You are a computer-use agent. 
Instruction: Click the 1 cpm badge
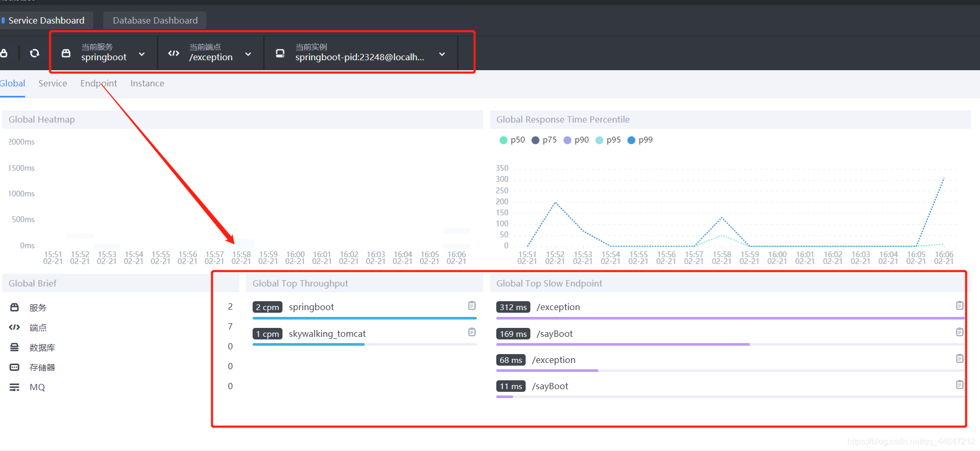tap(267, 334)
